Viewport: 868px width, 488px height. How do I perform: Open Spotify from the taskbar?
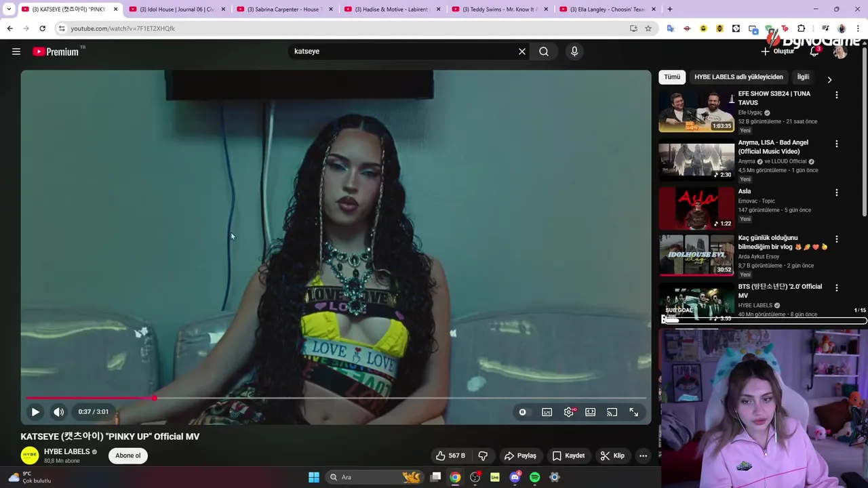(x=534, y=477)
